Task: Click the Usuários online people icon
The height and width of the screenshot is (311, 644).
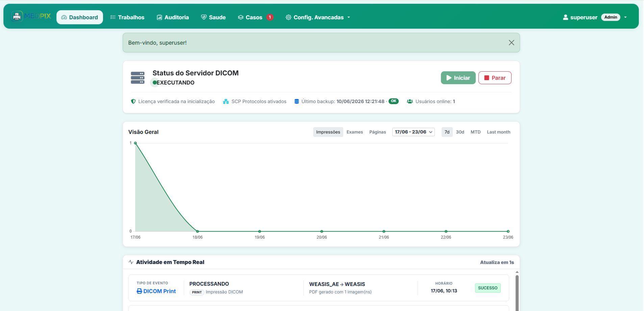Action: coord(410,101)
